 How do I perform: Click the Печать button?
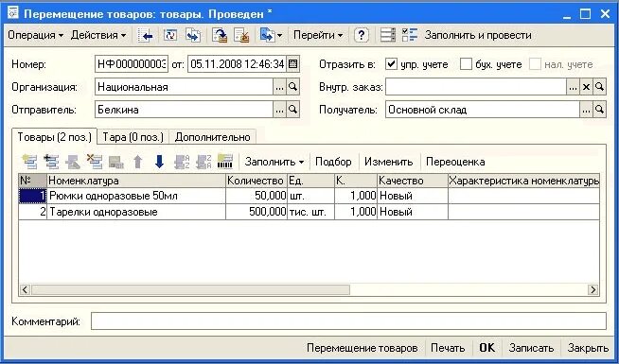448,348
